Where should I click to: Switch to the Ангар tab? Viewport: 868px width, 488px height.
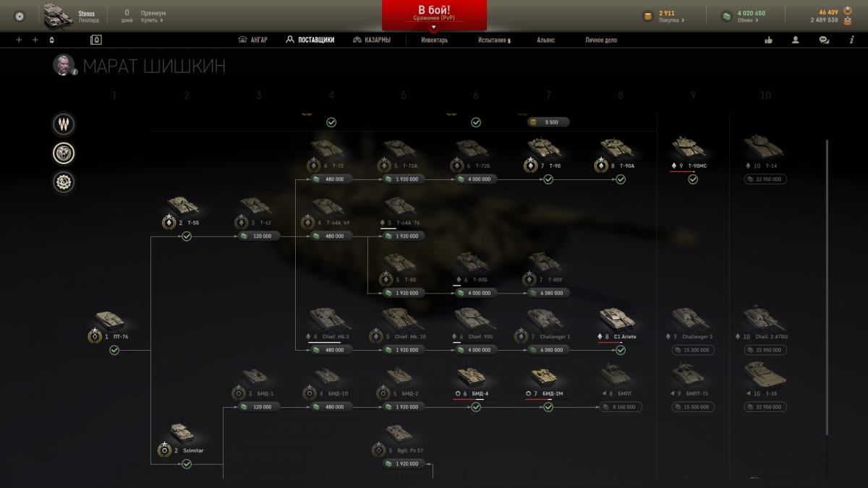253,40
